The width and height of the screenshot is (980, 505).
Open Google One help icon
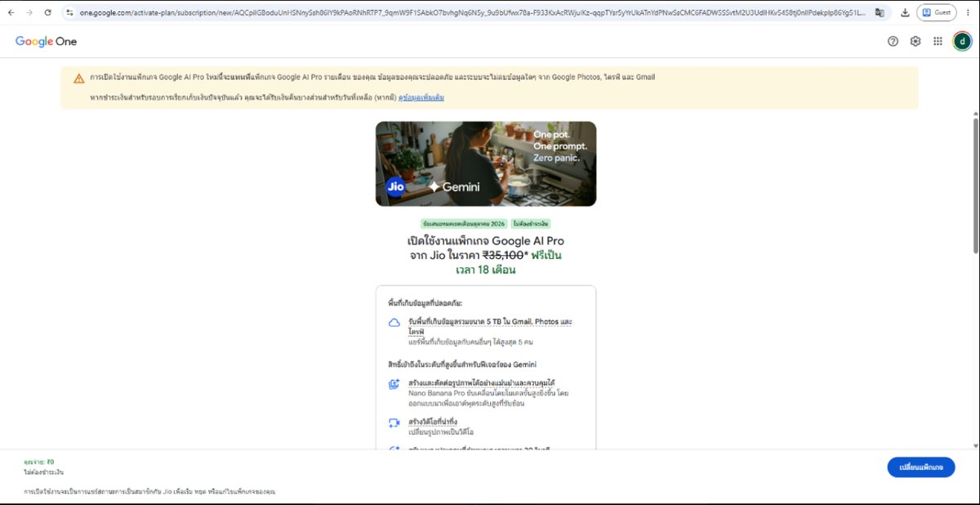pyautogui.click(x=893, y=42)
